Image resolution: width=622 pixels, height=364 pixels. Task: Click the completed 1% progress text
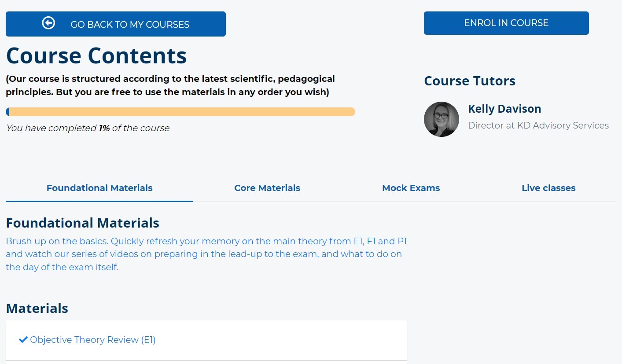point(88,128)
